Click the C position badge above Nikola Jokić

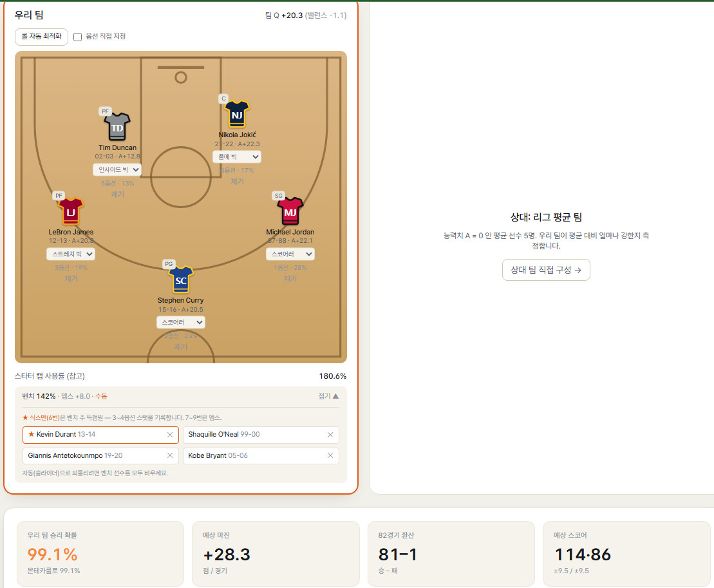[223, 99]
